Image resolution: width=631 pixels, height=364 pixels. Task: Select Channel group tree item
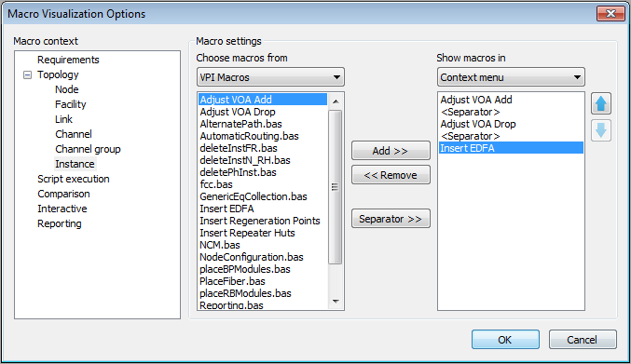tap(88, 149)
